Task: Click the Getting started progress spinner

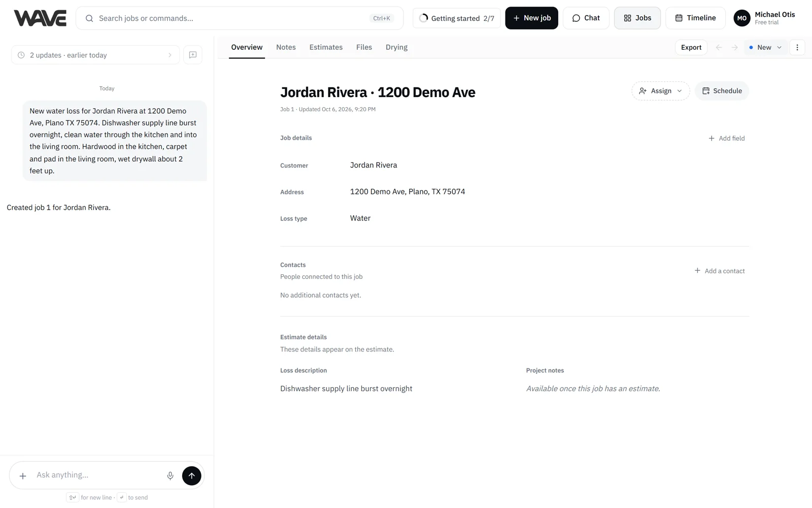Action: (424, 18)
